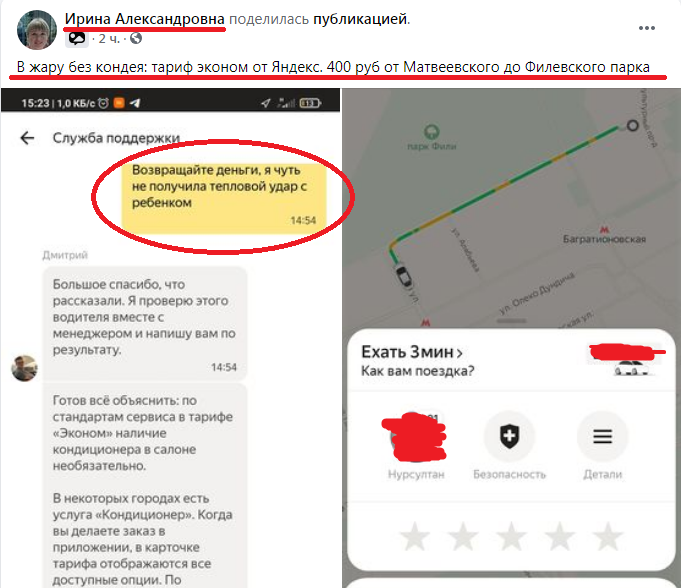Viewport: 681px width, 588px height.
Task: Click support agent Дмитрий's avatar
Action: click(24, 368)
